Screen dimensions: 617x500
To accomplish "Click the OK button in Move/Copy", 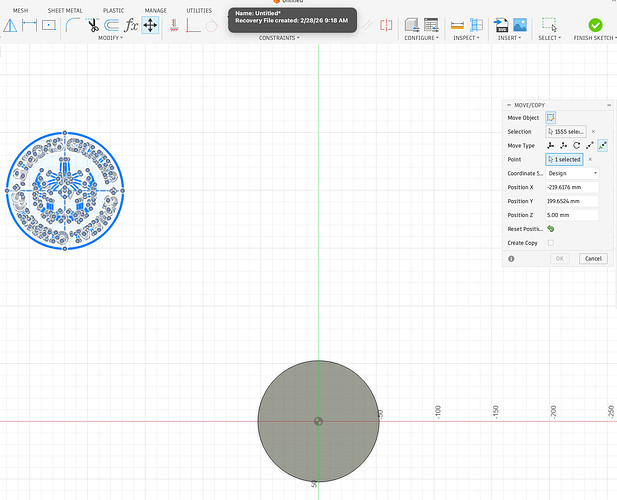I will 560,258.
